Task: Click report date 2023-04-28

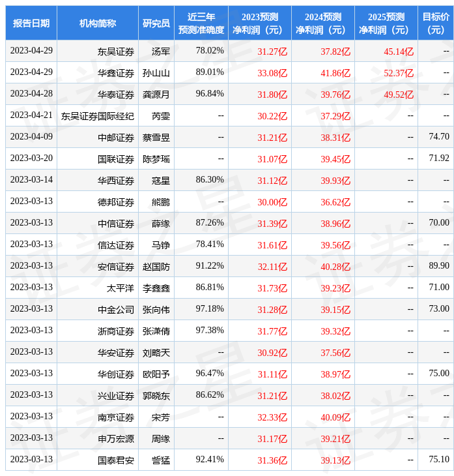Action: 31,93
